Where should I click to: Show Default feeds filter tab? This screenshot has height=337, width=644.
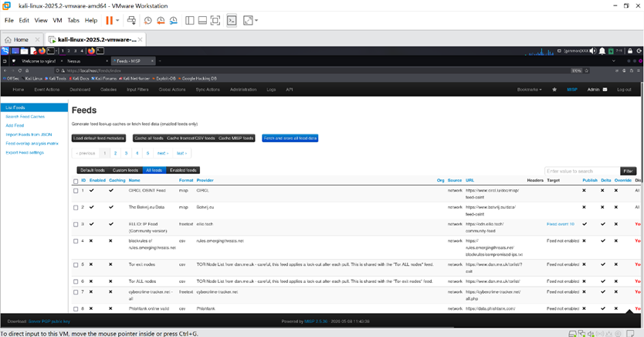(x=93, y=170)
